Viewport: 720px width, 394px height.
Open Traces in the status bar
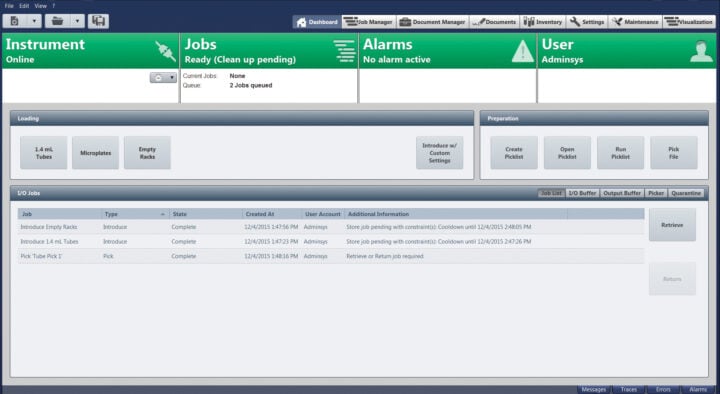click(x=629, y=389)
